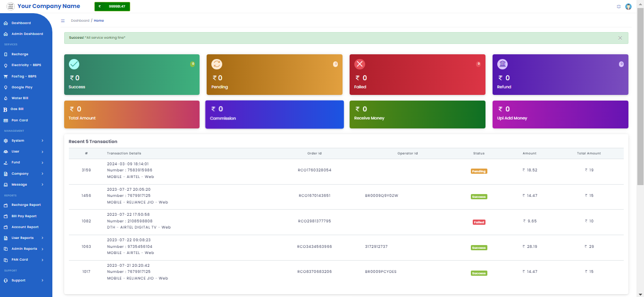Click the Pending refresh icon on orange card
Image resolution: width=644 pixels, height=297 pixels.
pos(217,64)
